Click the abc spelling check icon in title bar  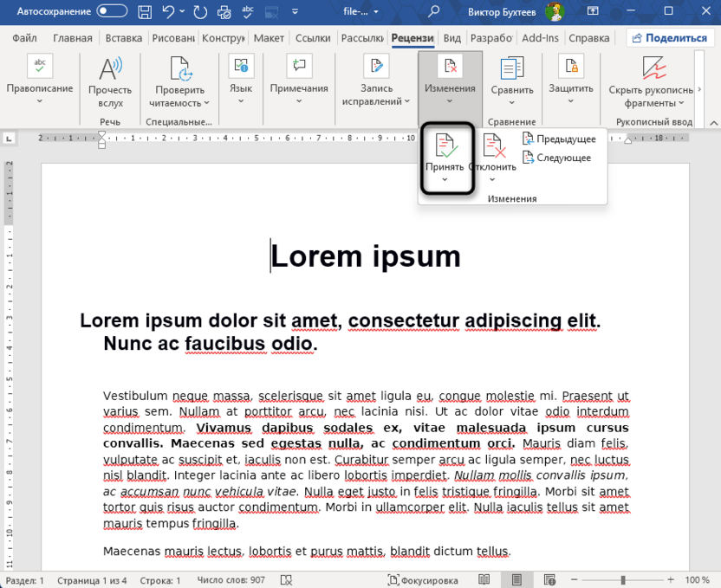click(x=248, y=11)
